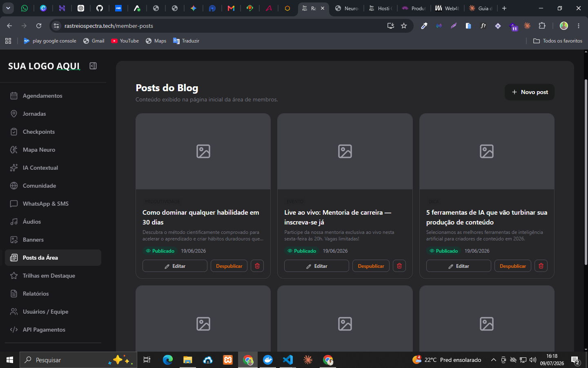Open API Pagamentos in sidebar
Screen dimensions: 588x368
(x=53, y=330)
